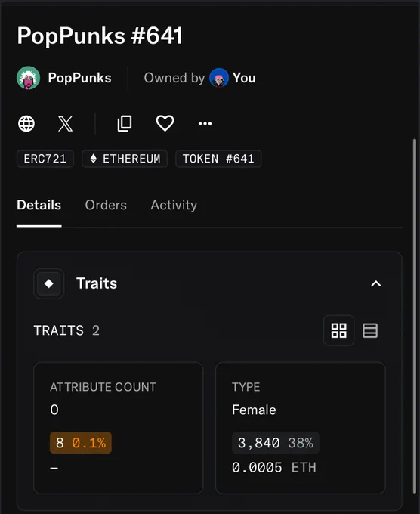Click the TOKEN #641 badge
The image size is (420, 514).
click(218, 159)
